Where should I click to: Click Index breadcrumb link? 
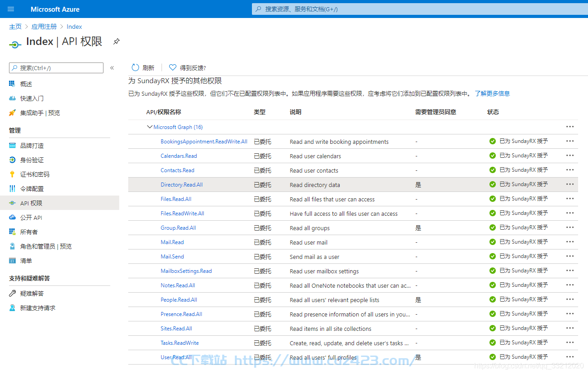coord(74,27)
